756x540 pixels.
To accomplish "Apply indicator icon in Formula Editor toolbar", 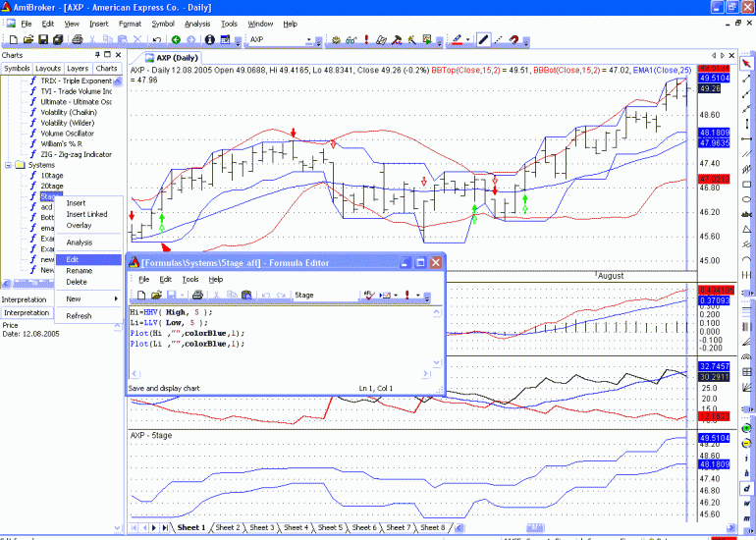I will tap(385, 295).
